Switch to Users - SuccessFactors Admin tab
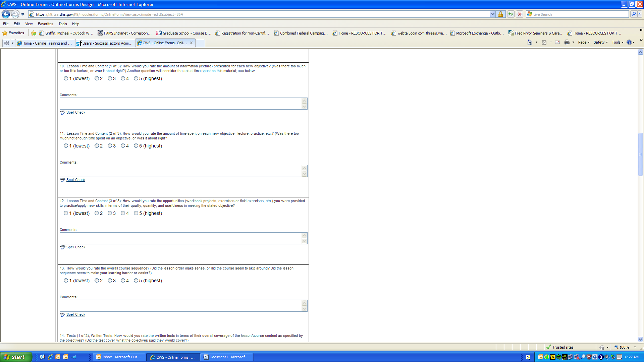Viewport: 644px width, 362px height. click(105, 43)
